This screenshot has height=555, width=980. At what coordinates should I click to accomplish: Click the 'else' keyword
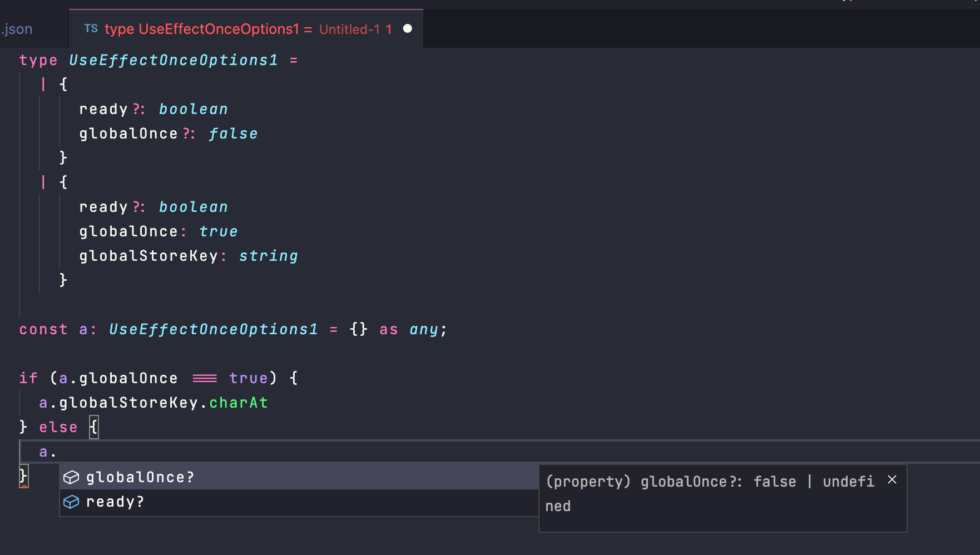58,427
